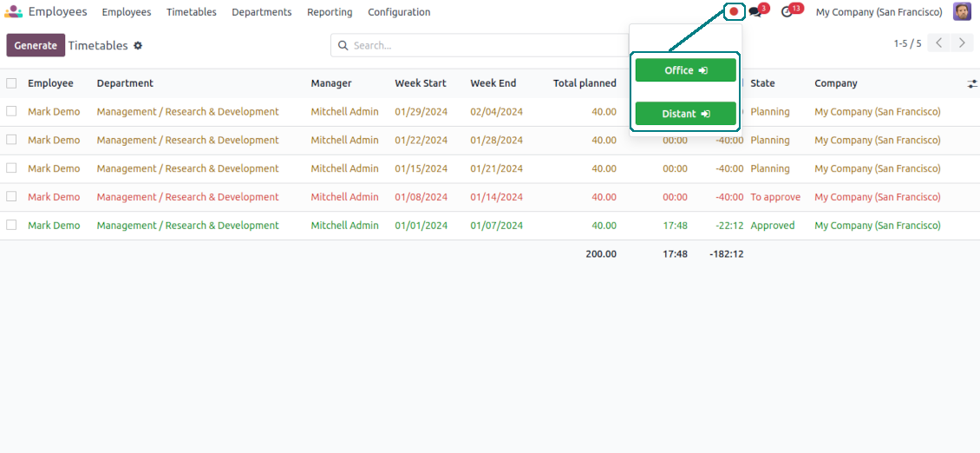Click the search magnifier icon
980x453 pixels.
coord(343,46)
